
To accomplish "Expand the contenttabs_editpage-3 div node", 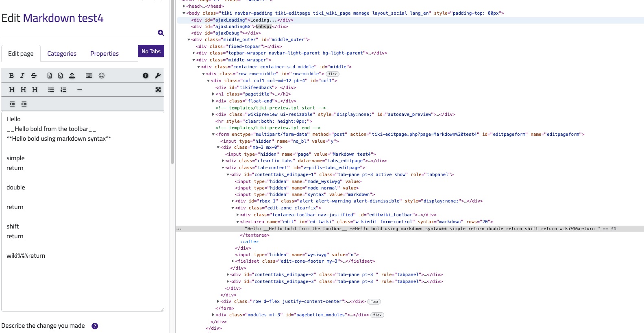I will [x=228, y=281].
